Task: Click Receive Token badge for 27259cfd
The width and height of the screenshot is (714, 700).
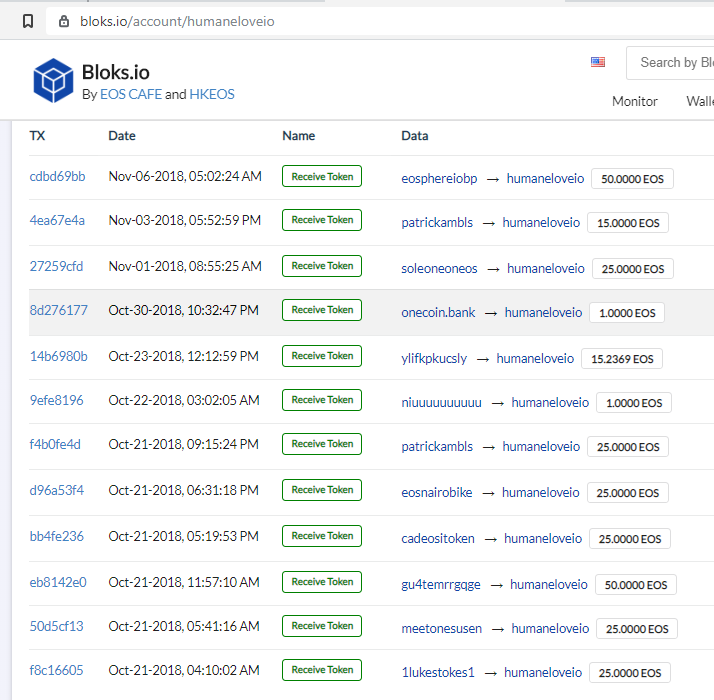Action: point(322,266)
